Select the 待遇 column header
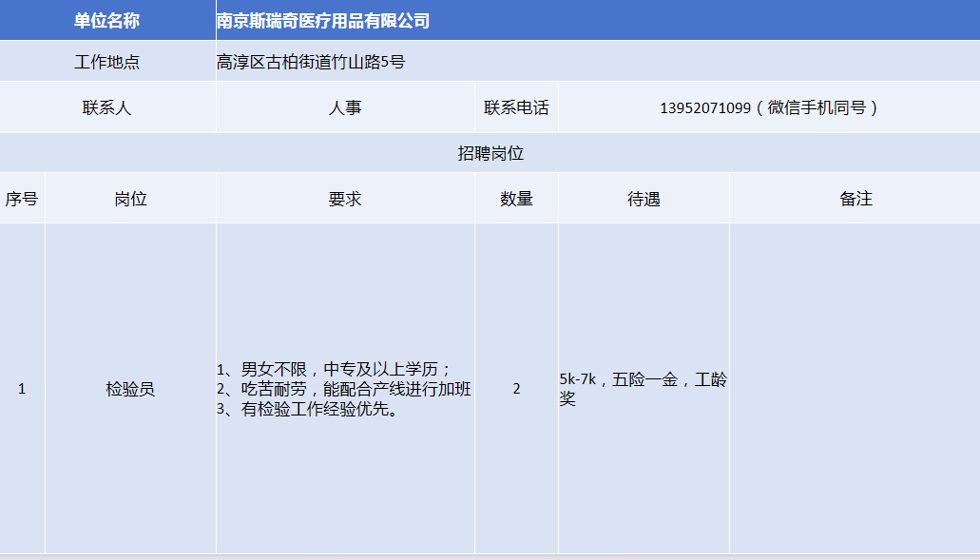Screen dimensions: 980x560 pos(644,199)
